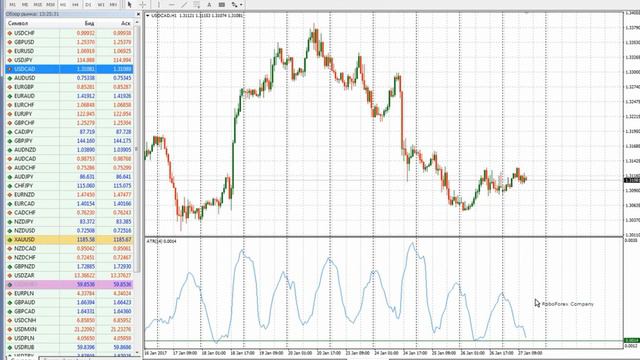
Task: Select the CADCHF symbol name
Action: 25,213
